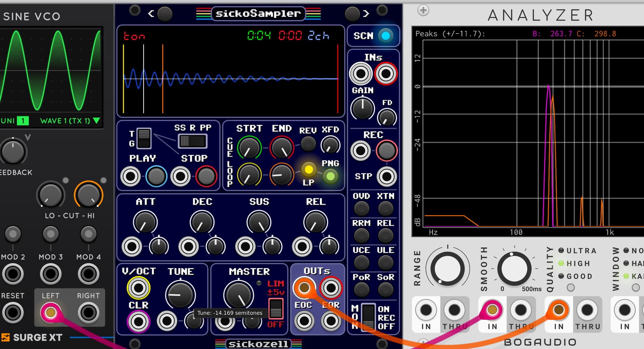
Task: Click the REC trigger input jack
Action: [x=361, y=151]
